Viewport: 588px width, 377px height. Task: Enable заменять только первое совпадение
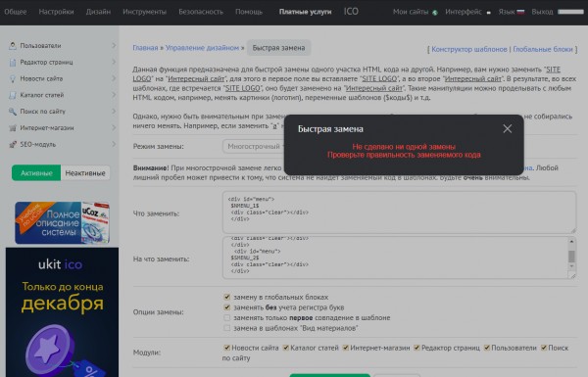(227, 318)
